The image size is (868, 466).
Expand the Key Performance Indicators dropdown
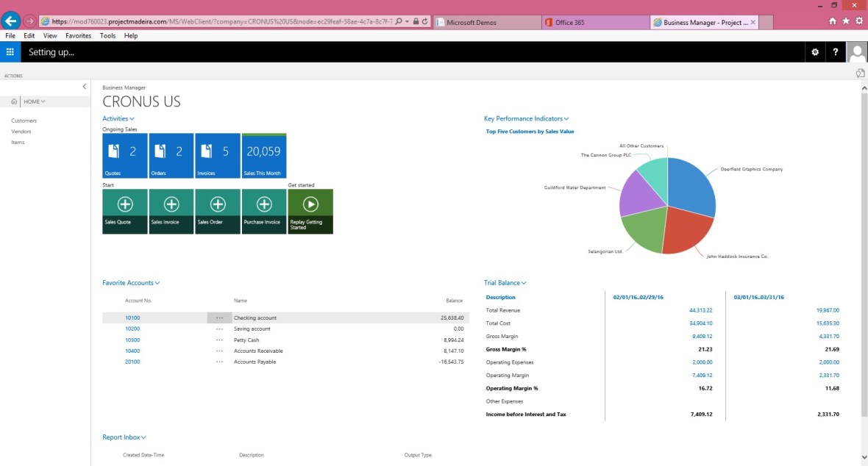tap(526, 118)
